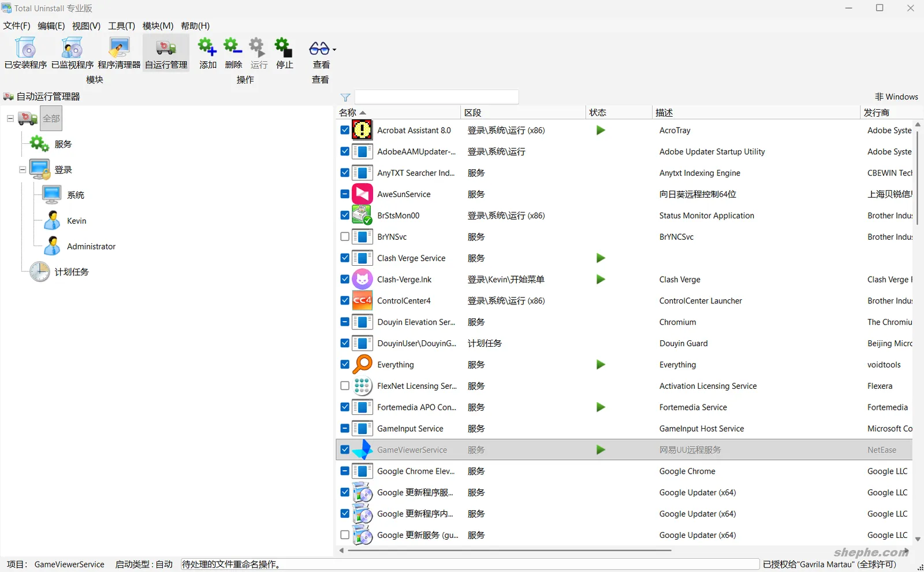Uncheck the Everything autorun entry
Image resolution: width=924 pixels, height=572 pixels.
(x=345, y=365)
